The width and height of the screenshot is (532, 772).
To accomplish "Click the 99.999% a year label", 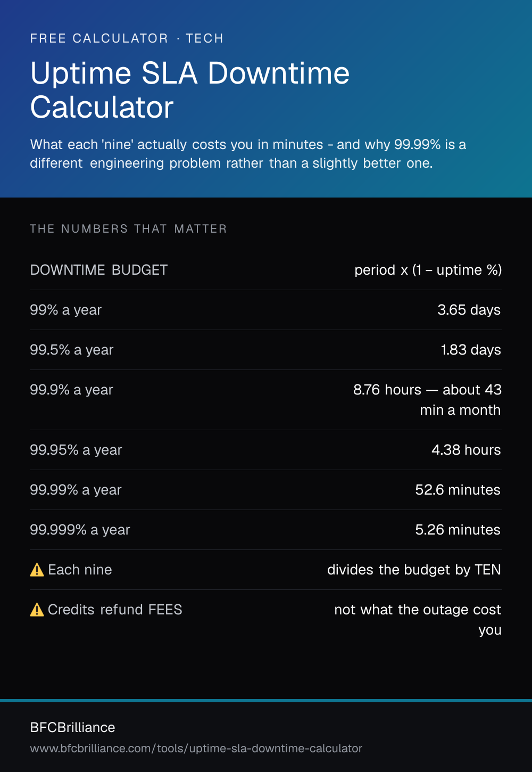I will click(x=80, y=530).
